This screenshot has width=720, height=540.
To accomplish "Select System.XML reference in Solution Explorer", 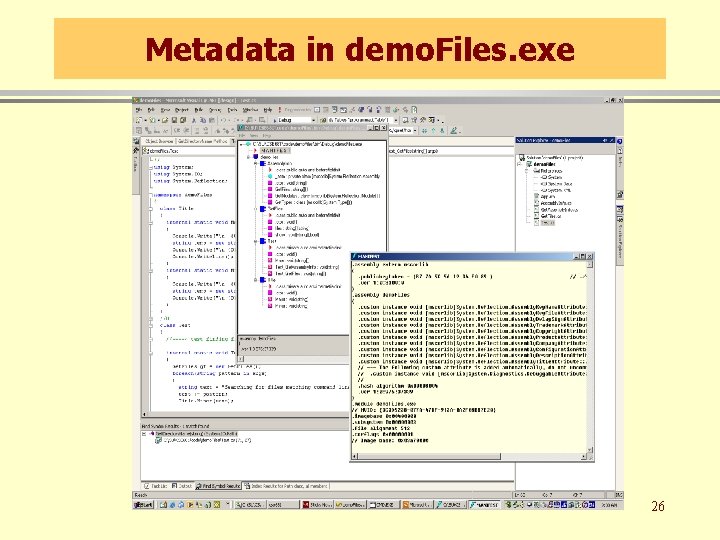I will point(558,190).
